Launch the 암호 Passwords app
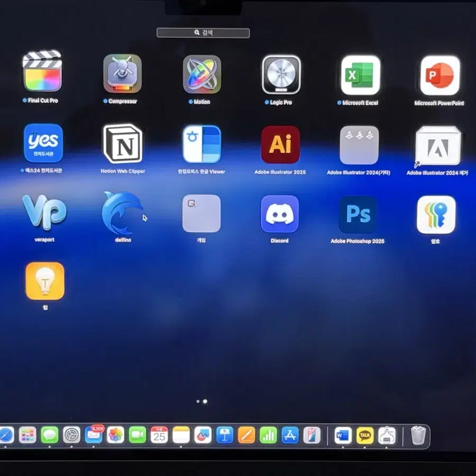476x476 pixels. pos(436,215)
